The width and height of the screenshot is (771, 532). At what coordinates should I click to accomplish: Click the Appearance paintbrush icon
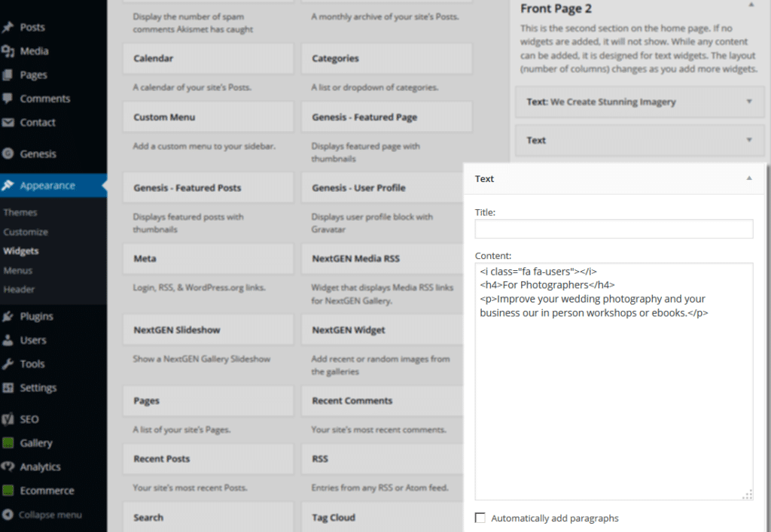[8, 185]
